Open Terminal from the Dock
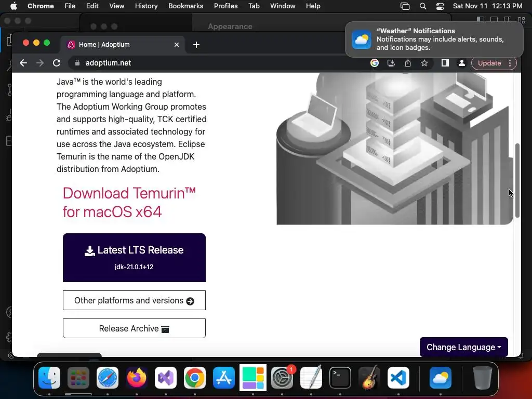 click(340, 378)
